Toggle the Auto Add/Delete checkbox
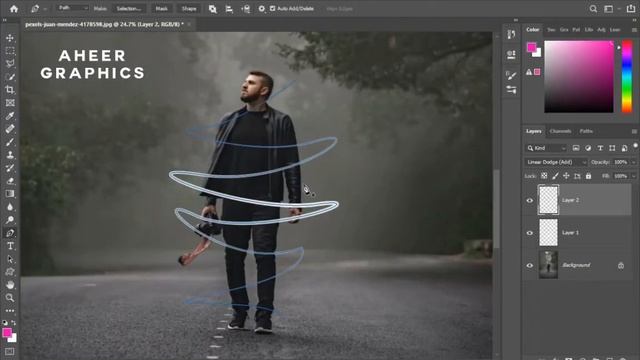Viewport: 640px width, 360px height. pyautogui.click(x=273, y=8)
